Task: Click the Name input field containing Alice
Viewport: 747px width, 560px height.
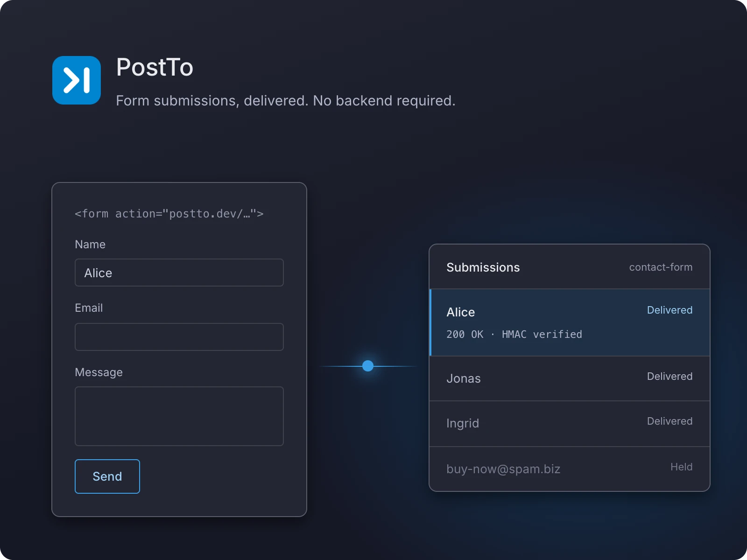Action: (x=179, y=273)
